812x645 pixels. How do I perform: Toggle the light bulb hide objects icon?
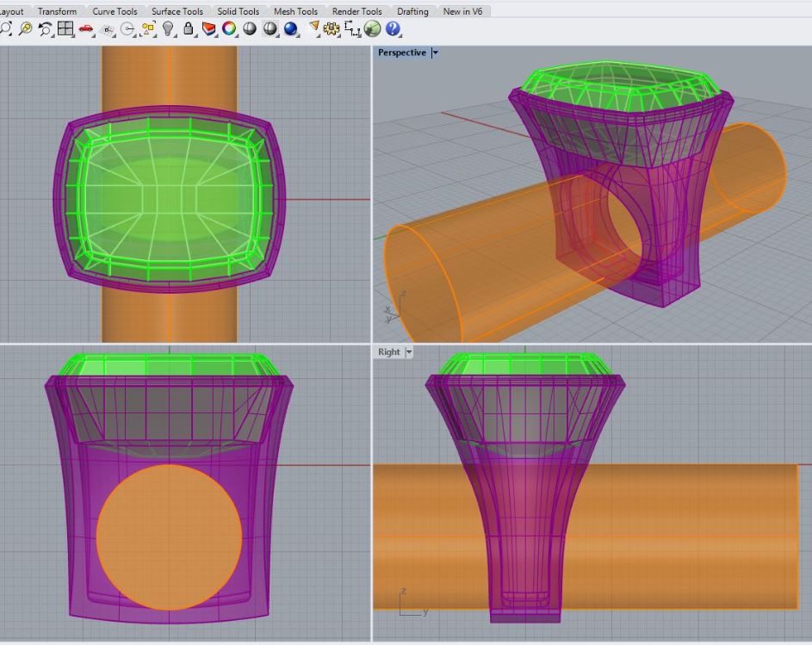[169, 28]
